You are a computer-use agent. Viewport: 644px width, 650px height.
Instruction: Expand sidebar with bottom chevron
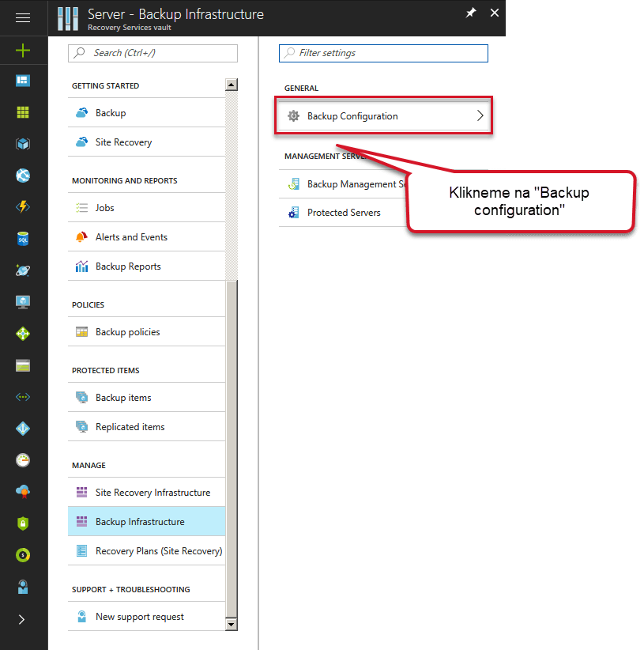(21, 619)
